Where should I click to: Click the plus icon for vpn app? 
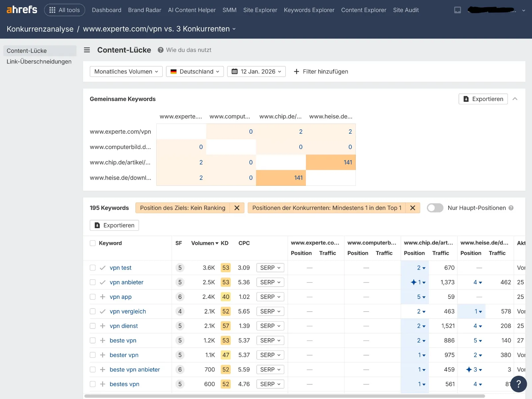point(103,297)
